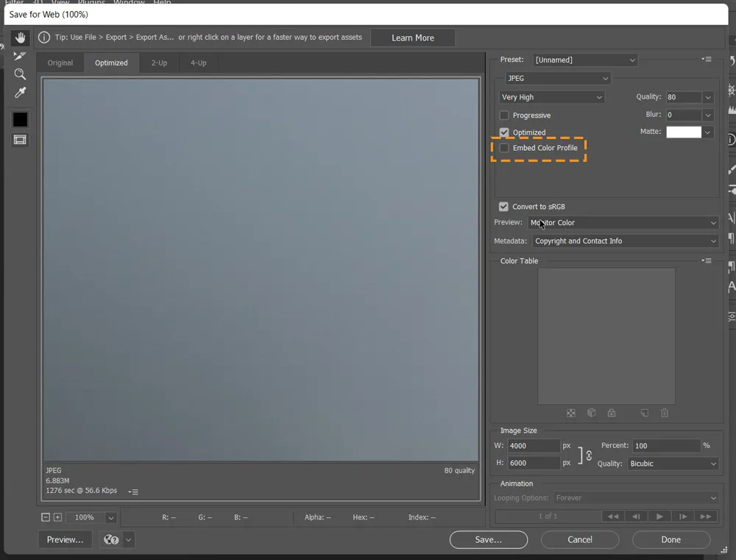The width and height of the screenshot is (736, 560).
Task: Select the Eyedropper tool
Action: [x=20, y=92]
